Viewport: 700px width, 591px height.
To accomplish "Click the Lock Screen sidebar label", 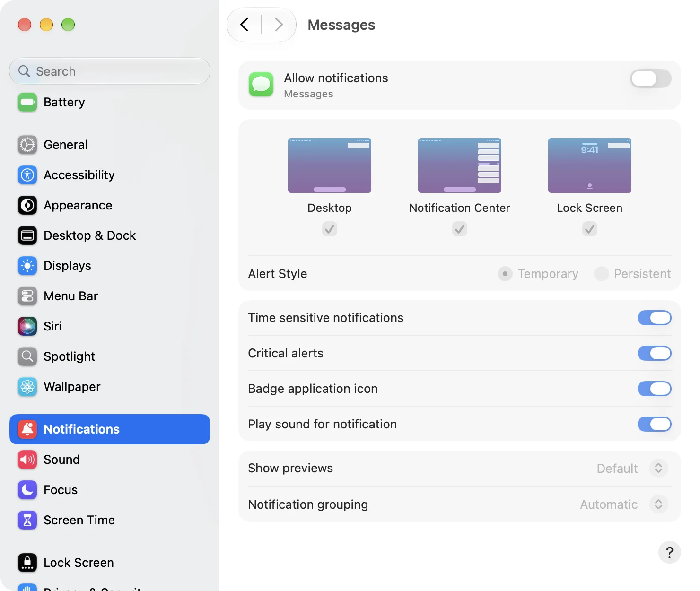I will coord(79,563).
